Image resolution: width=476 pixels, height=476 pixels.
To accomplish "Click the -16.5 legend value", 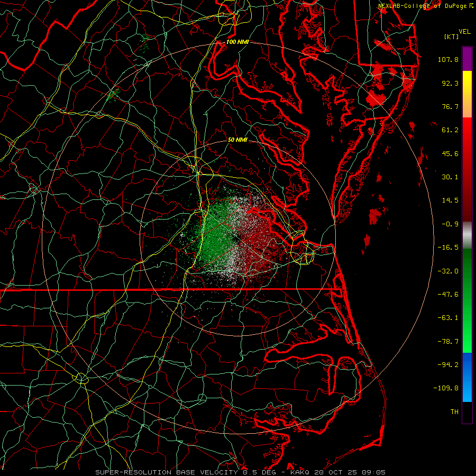I will point(448,248).
